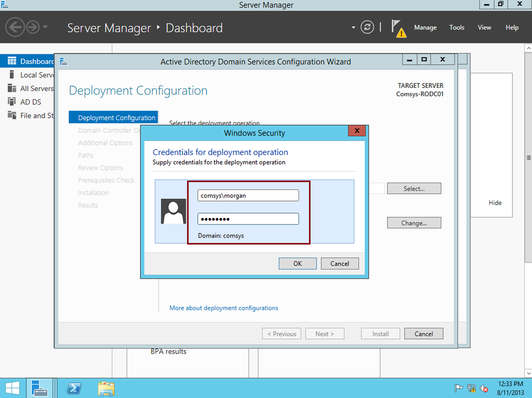Select Dashboard in the sidebar
The image size is (532, 398).
27,61
